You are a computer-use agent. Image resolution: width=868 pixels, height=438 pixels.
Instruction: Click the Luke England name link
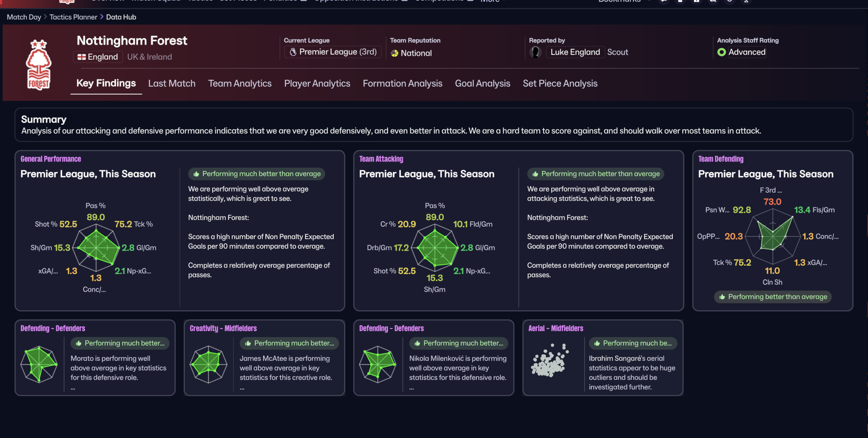point(575,52)
